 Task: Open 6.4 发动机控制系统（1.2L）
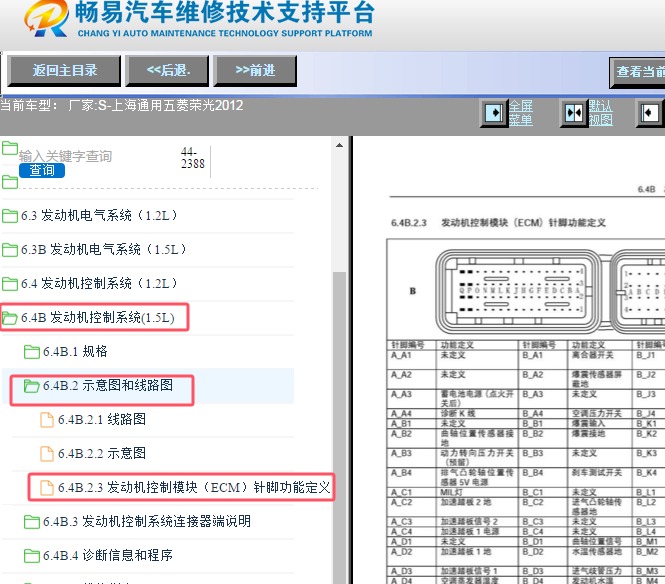(99, 283)
